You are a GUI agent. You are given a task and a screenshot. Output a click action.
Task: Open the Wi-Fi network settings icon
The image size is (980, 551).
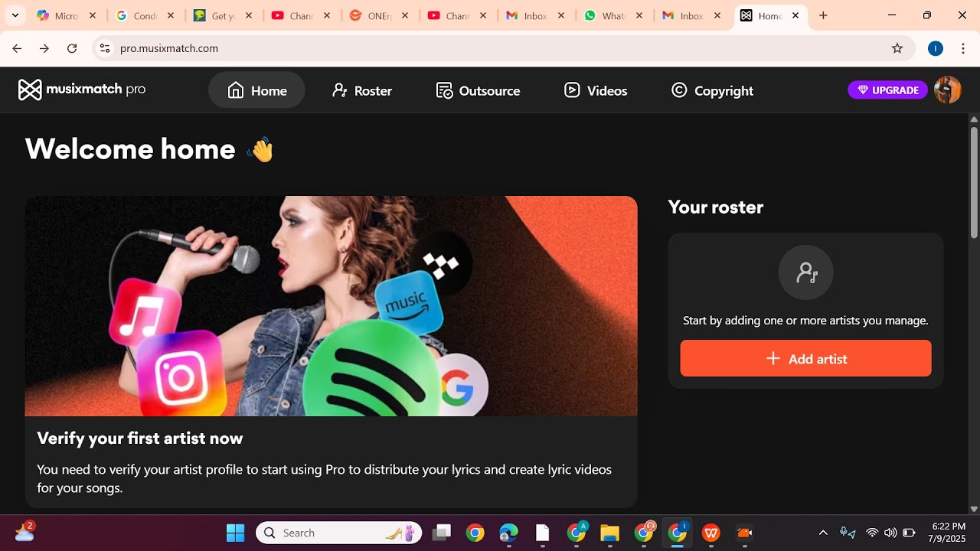872,533
